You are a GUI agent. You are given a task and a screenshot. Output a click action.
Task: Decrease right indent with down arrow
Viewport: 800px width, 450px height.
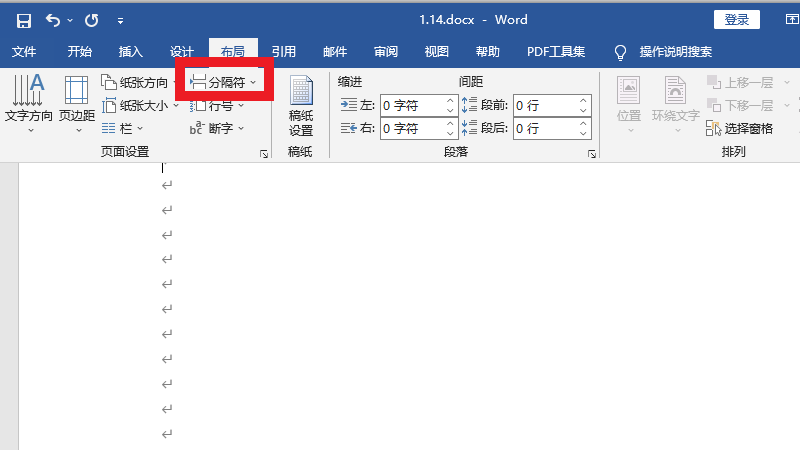coord(449,133)
